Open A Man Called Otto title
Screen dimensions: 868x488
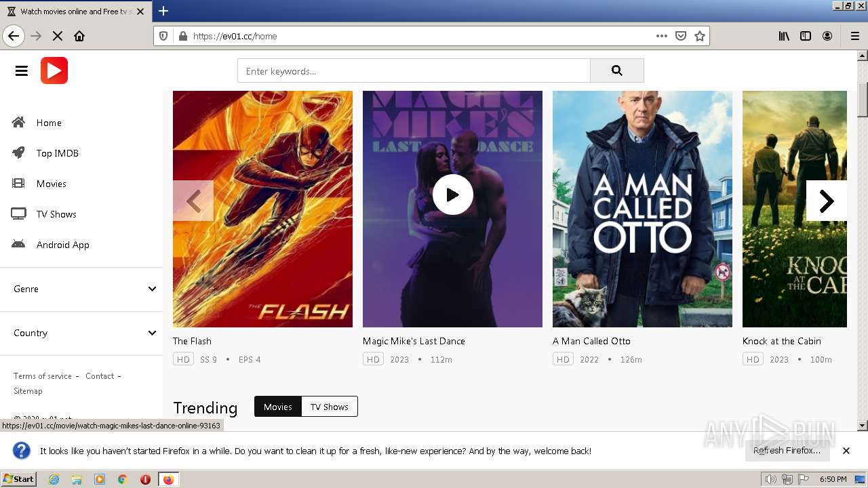click(x=591, y=341)
